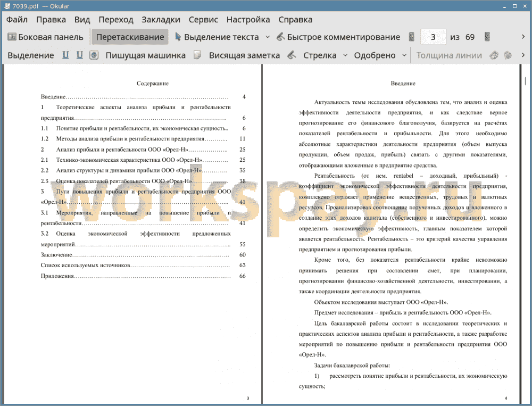The height and width of the screenshot is (406, 532).
Task: Click the '2.2 Анализ структуры и динамики' contents line
Action: 143,170
